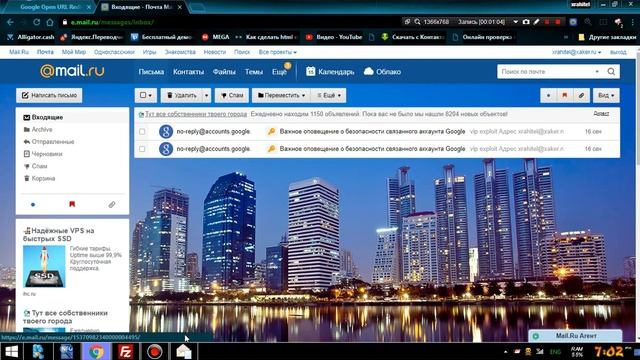Tick checkbox of second Google security email
This screenshot has width=640, height=360.
click(142, 149)
